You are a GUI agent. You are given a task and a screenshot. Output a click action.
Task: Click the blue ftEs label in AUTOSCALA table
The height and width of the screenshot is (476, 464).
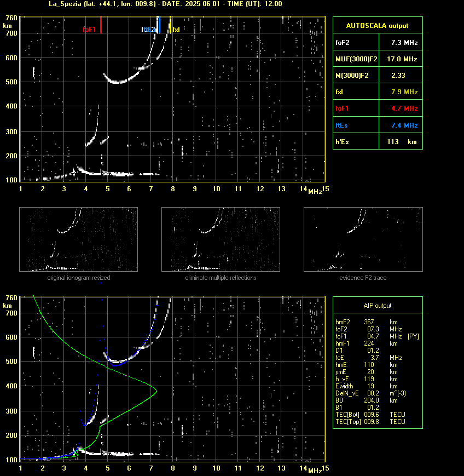tap(341, 125)
